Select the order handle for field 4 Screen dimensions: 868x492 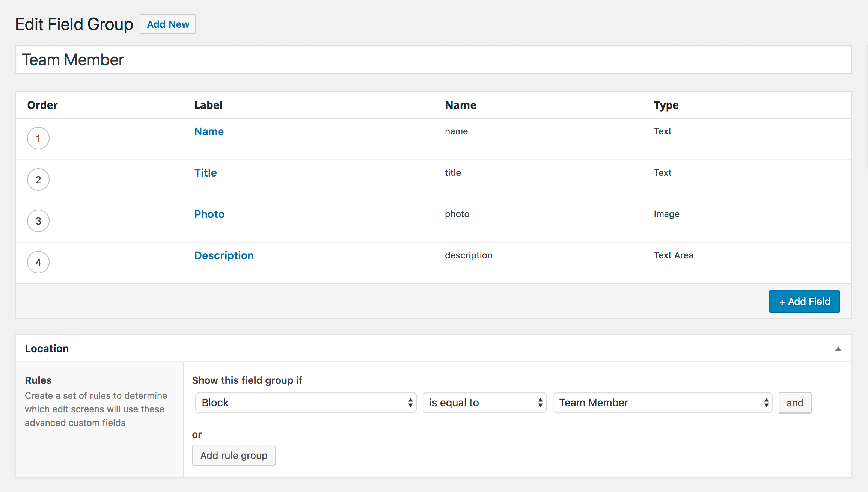pyautogui.click(x=38, y=262)
